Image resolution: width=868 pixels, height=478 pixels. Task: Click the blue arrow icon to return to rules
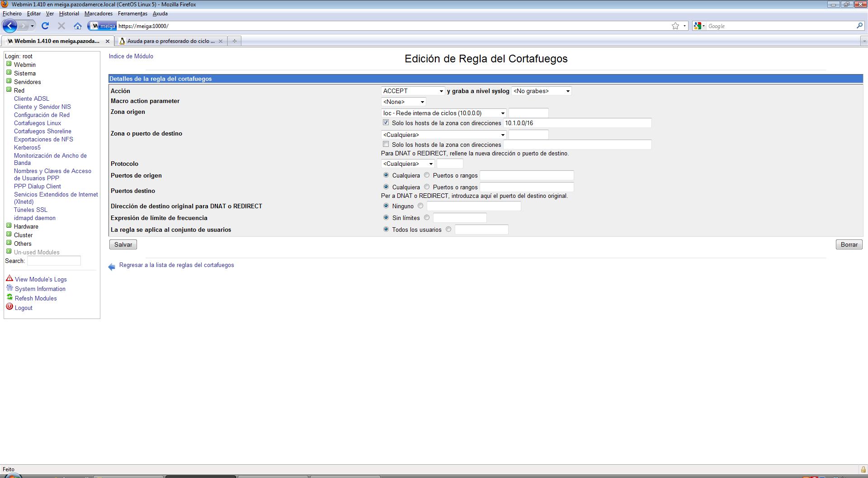pyautogui.click(x=112, y=267)
